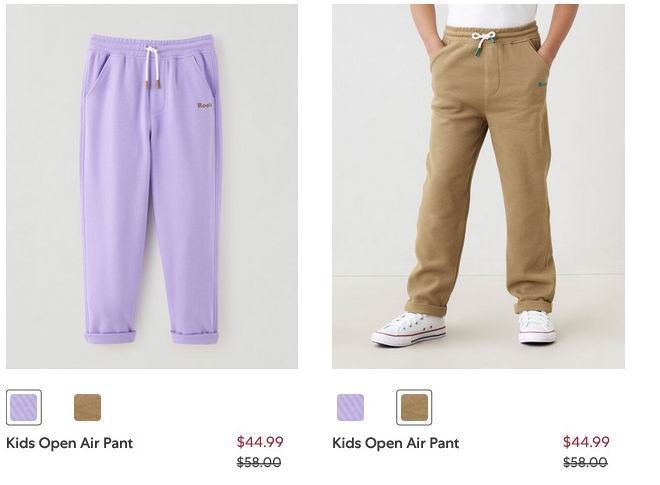
Task: Click the left Kids Open Air Pant title
Action: pyautogui.click(x=69, y=443)
